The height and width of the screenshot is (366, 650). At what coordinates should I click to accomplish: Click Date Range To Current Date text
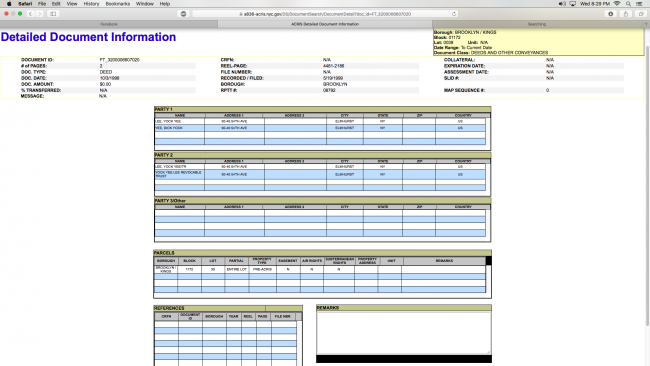coord(476,48)
